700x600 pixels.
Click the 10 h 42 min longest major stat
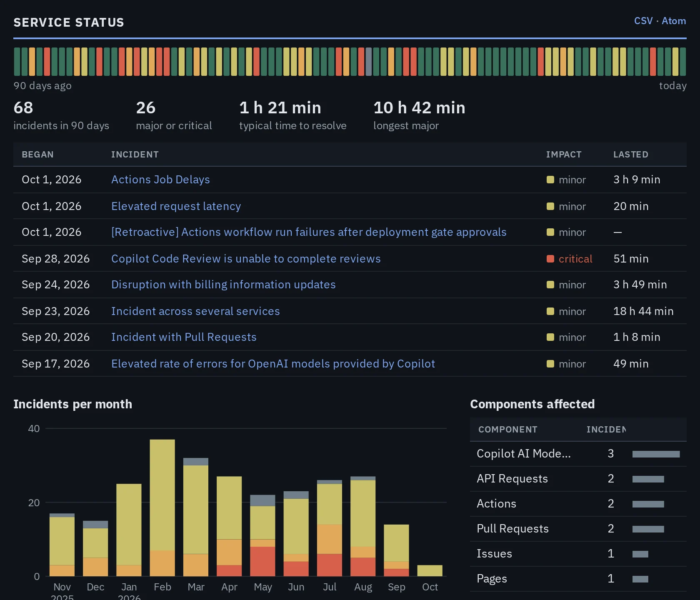(x=419, y=115)
